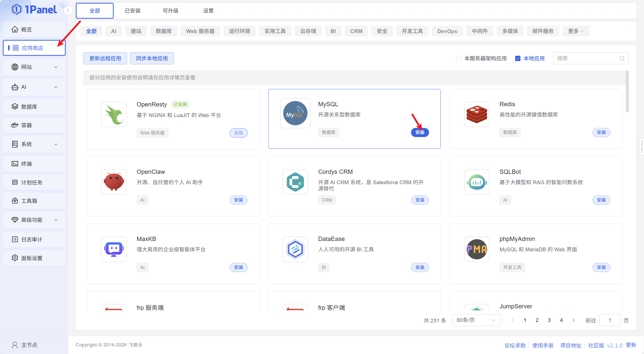Viewport: 644px width, 354px height.
Task: Uncheck the local apps checkbox
Action: tap(518, 59)
